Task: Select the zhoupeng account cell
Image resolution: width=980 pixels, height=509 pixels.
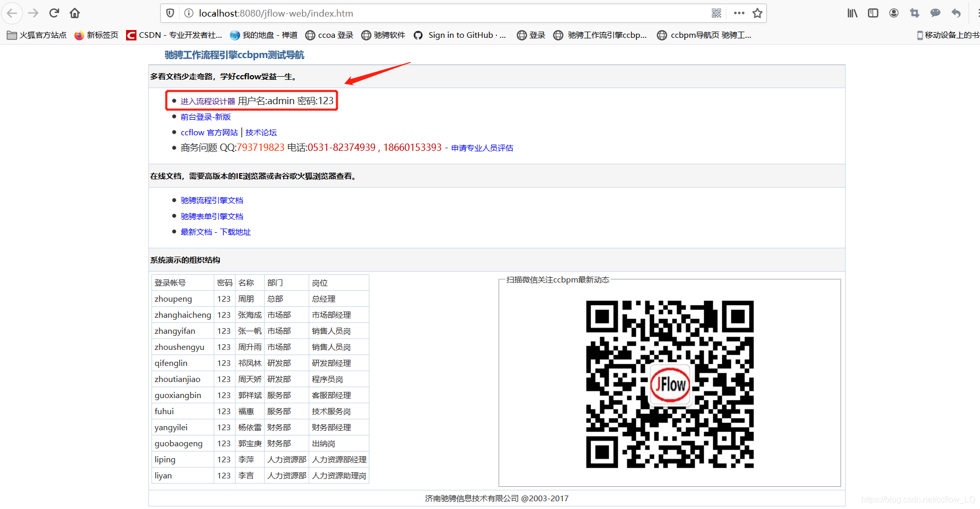Action: [183, 299]
